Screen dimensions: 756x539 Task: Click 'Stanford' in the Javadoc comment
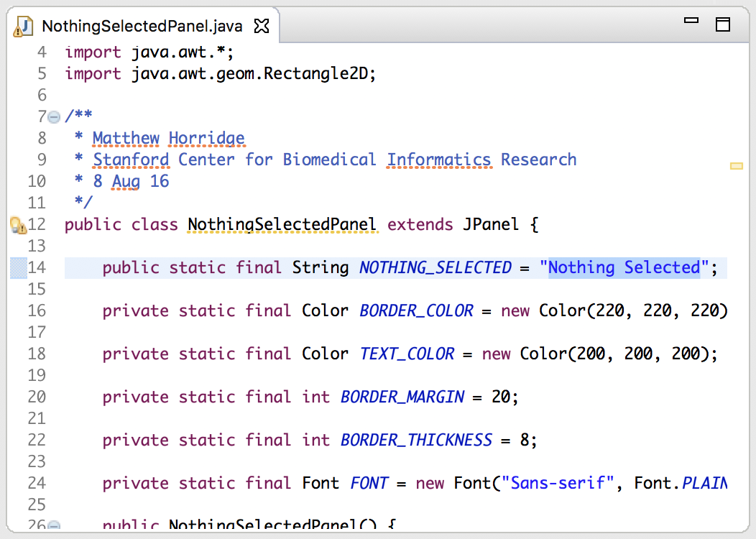pyautogui.click(x=131, y=160)
